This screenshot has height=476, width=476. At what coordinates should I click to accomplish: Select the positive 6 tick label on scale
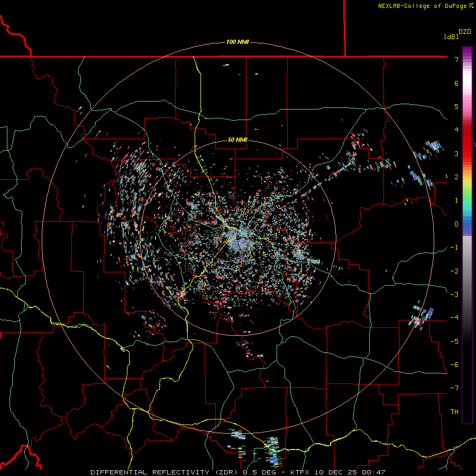[456, 83]
